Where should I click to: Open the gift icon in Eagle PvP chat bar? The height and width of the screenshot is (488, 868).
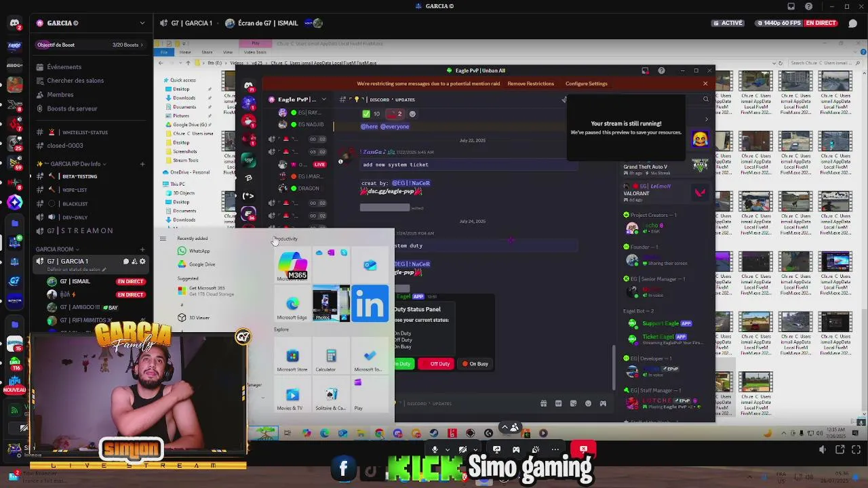tap(543, 404)
